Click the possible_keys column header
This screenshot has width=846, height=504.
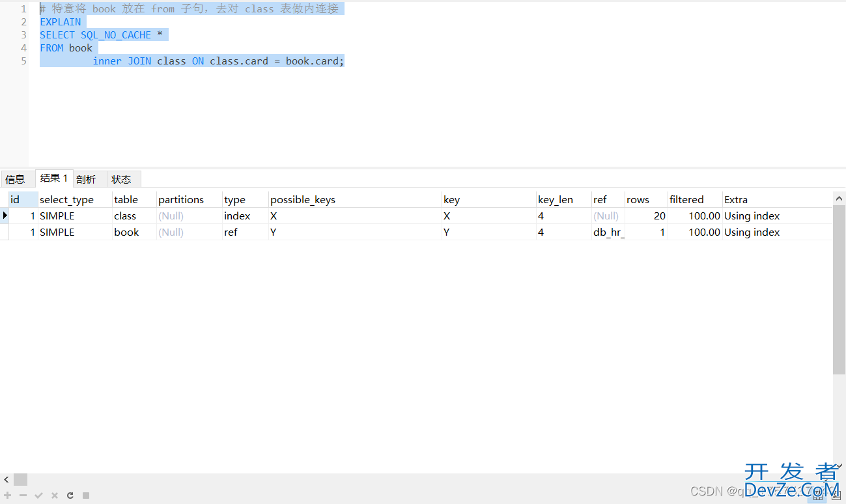coord(355,199)
